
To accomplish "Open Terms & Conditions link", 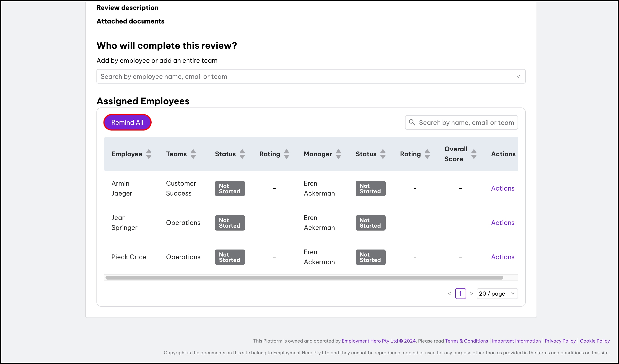I will [466, 341].
